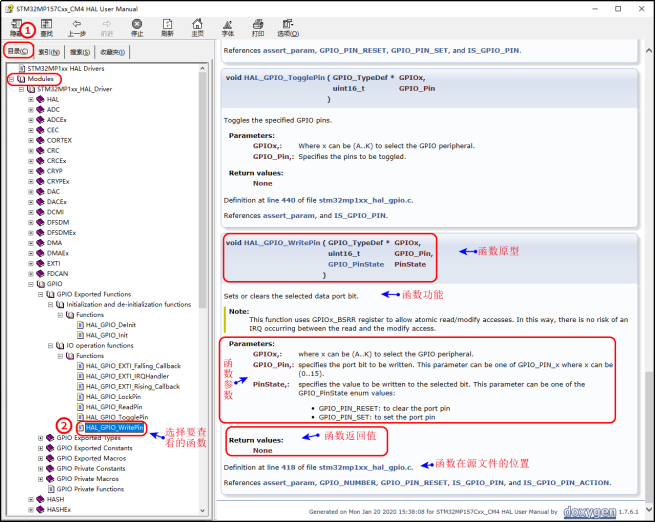Click the tree panel scroll-up arrow
656x523 pixels.
[202, 68]
